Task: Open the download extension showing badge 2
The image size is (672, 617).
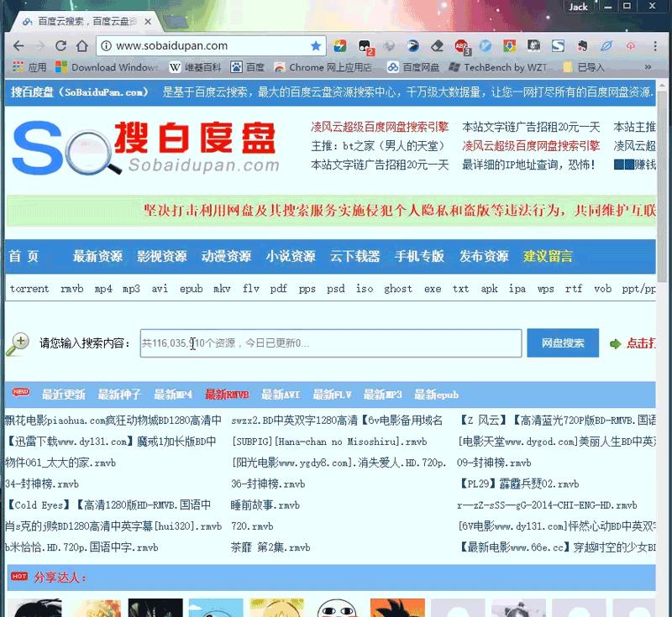Action: [363, 46]
